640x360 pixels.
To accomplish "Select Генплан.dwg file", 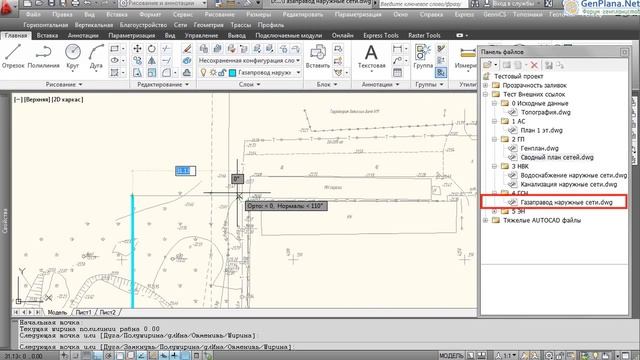I will pos(540,148).
